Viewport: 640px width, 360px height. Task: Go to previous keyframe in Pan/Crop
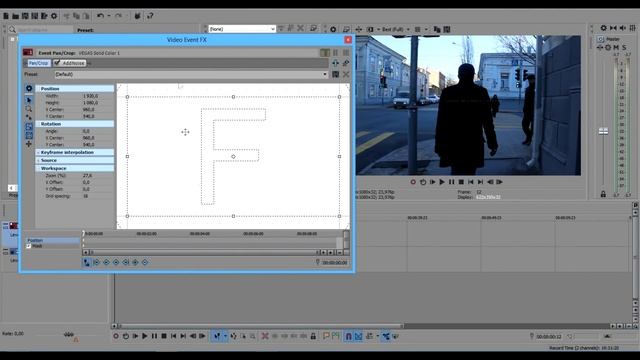(106, 262)
